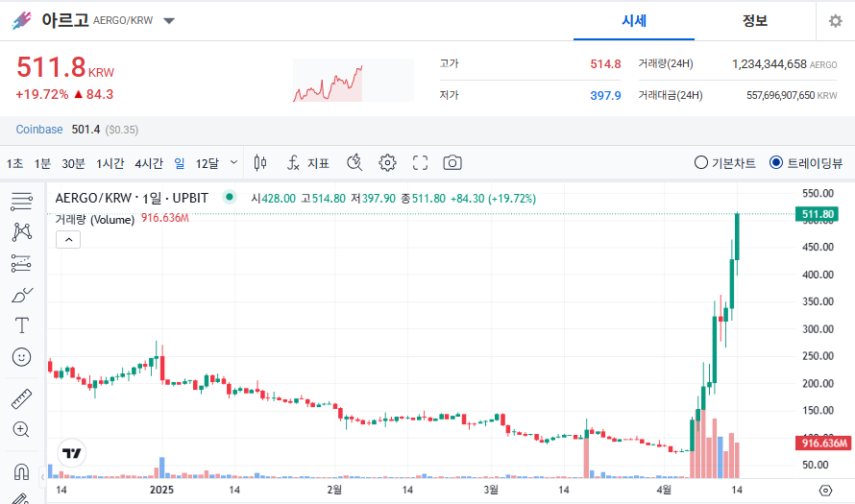Open the candlestick chart type selector

coord(260,162)
